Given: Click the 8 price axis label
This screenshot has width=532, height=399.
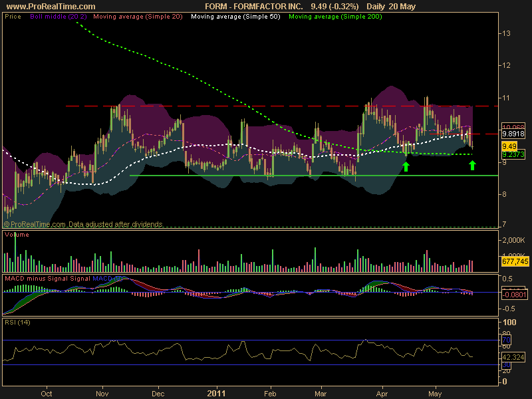Looking at the screenshot, I should [504, 194].
